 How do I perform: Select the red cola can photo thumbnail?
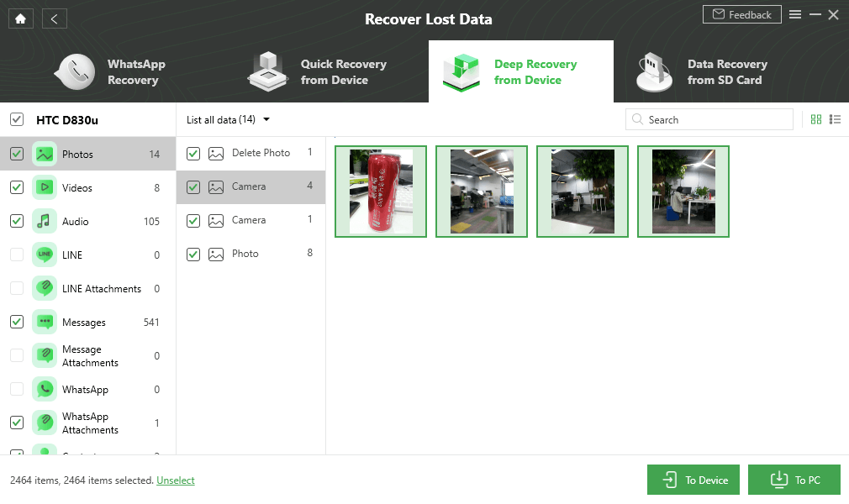click(x=381, y=192)
